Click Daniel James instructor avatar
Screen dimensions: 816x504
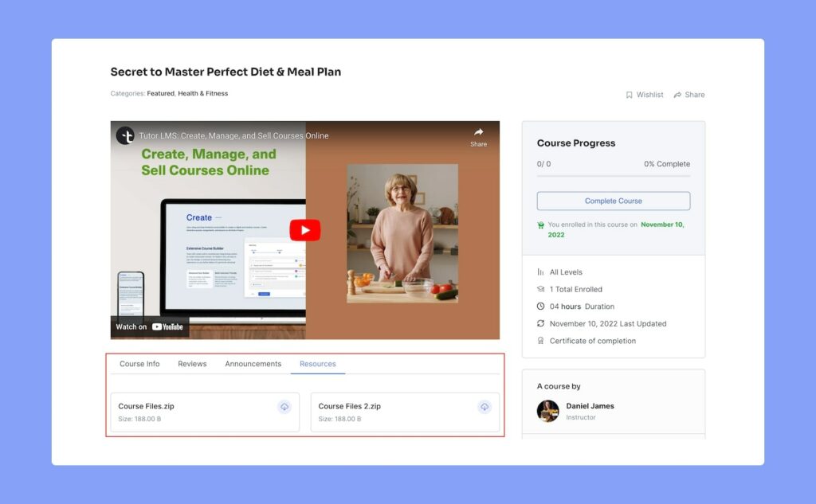[x=547, y=411]
